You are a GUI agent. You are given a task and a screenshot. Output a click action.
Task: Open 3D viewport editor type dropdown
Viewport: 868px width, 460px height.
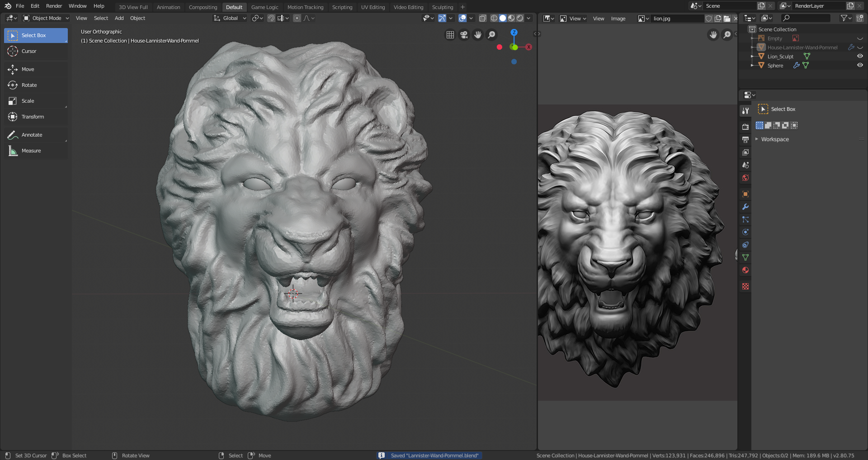click(11, 18)
